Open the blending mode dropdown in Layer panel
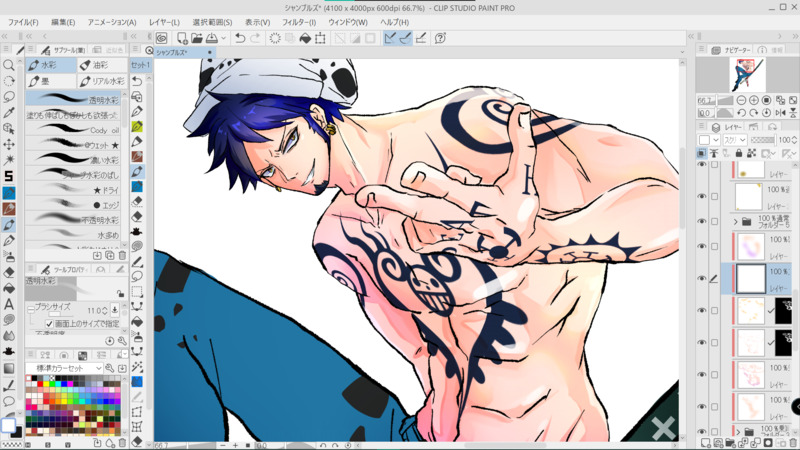800x450 pixels. 736,140
